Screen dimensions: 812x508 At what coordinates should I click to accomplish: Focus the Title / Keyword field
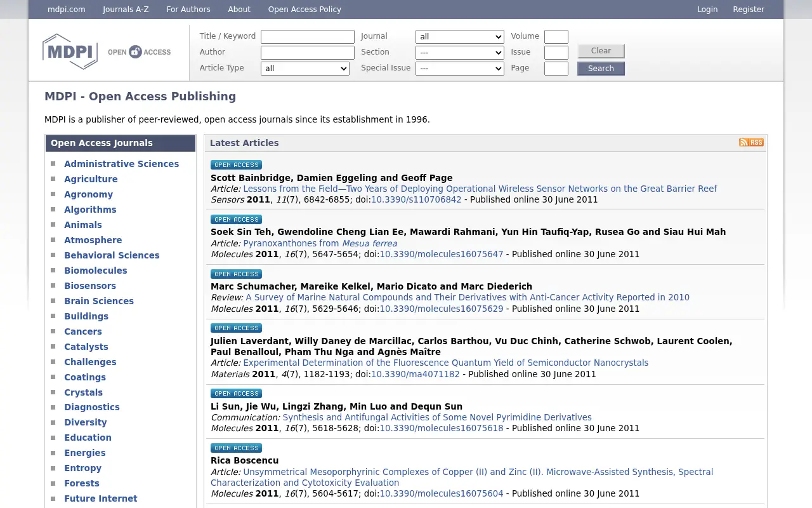pos(308,37)
